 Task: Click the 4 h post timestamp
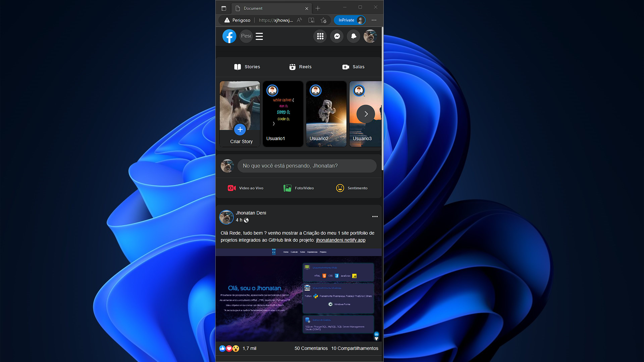[x=239, y=220]
